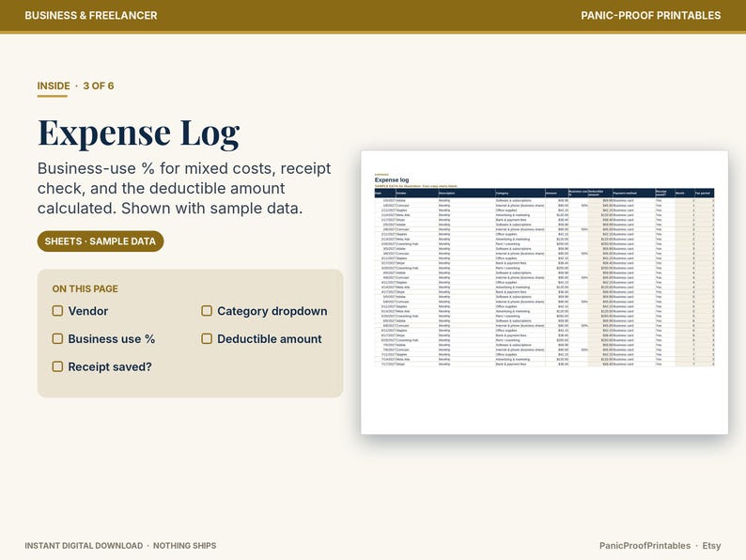Tick the Receipt saved? checkbox
This screenshot has width=746, height=560.
[57, 366]
